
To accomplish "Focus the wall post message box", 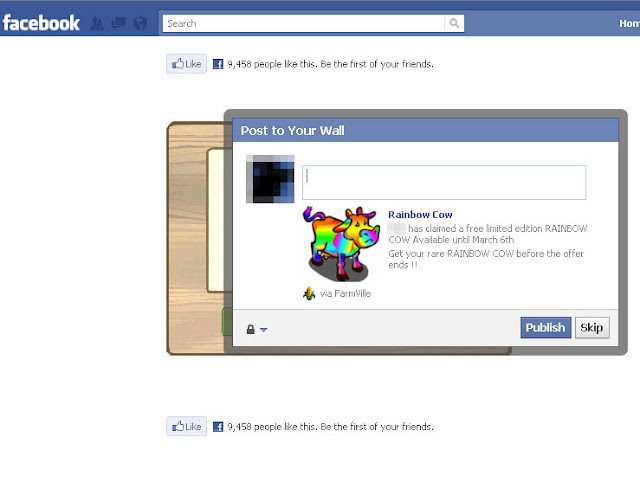I will [x=444, y=182].
